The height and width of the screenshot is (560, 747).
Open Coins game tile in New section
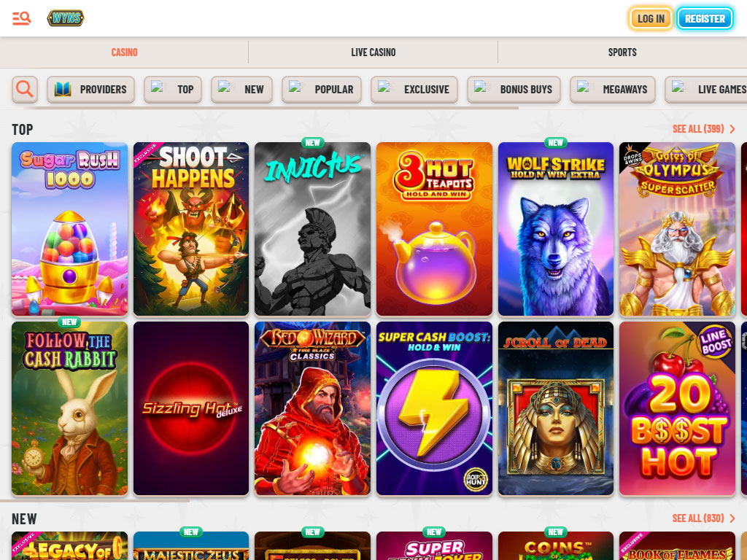tap(556, 545)
